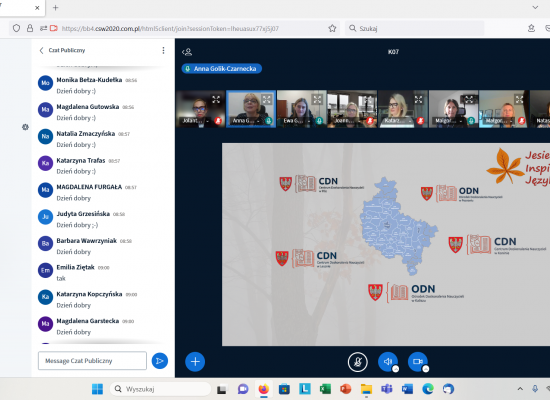Click Natalia Zmaczyńska's Na avatar
Image resolution: width=550 pixels, height=400 pixels.
[x=45, y=136]
